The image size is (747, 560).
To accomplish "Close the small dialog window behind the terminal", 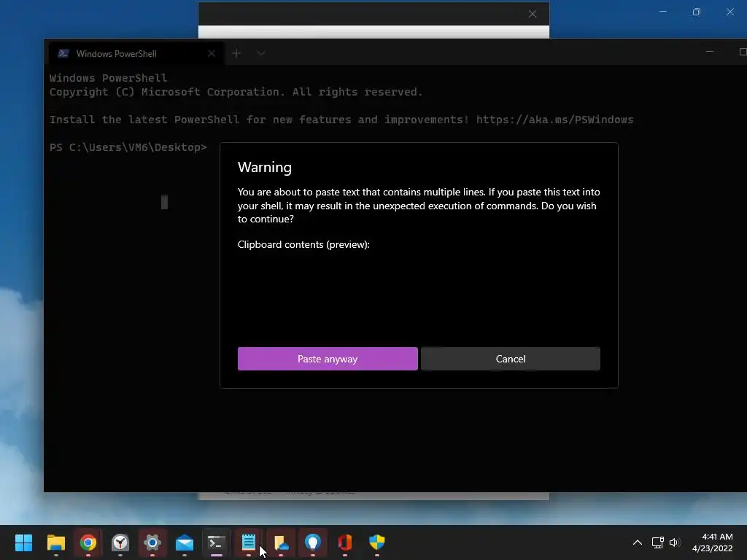I will pos(532,14).
